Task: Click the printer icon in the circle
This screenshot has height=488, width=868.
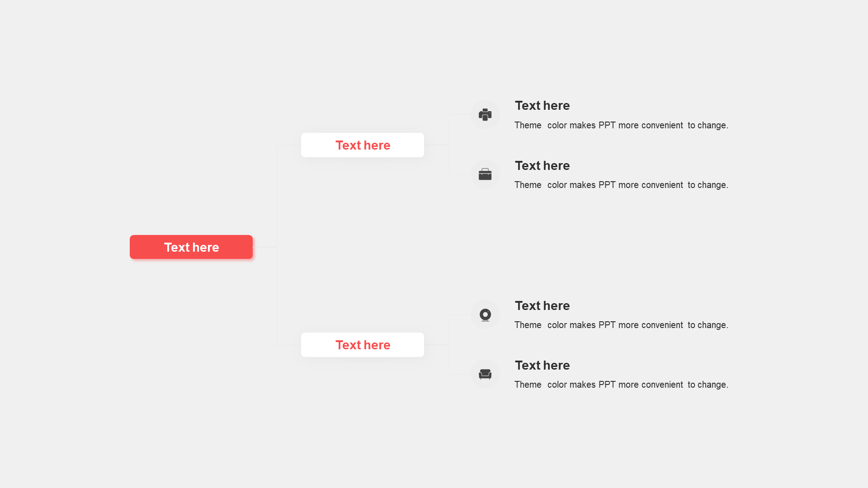Action: point(485,115)
